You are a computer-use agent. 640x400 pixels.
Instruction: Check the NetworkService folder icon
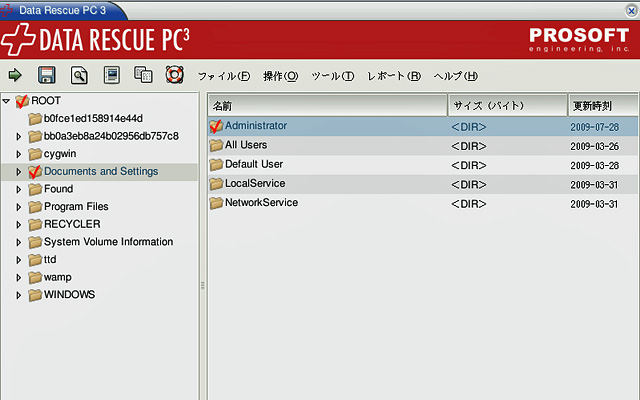pos(216,203)
